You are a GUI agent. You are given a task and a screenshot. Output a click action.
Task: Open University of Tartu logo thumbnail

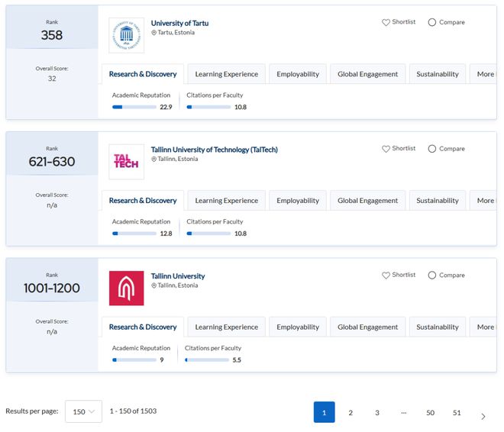click(x=126, y=35)
